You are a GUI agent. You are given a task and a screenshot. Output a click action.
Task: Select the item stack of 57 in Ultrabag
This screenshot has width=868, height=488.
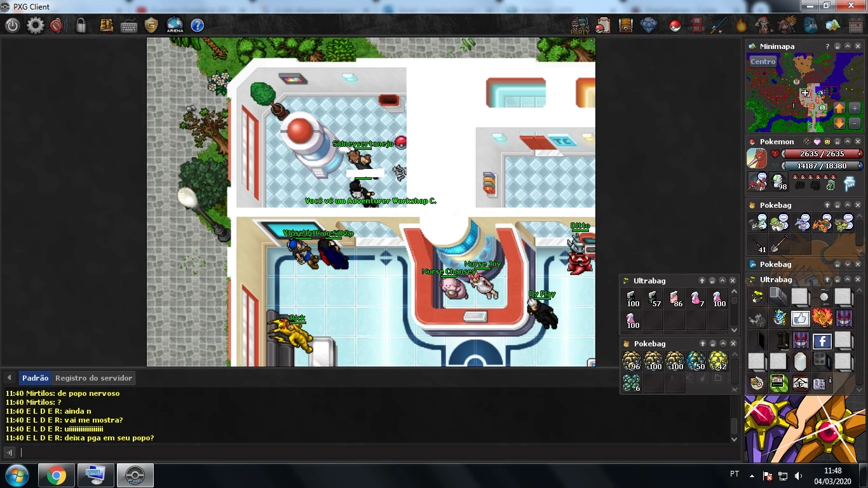(x=653, y=299)
